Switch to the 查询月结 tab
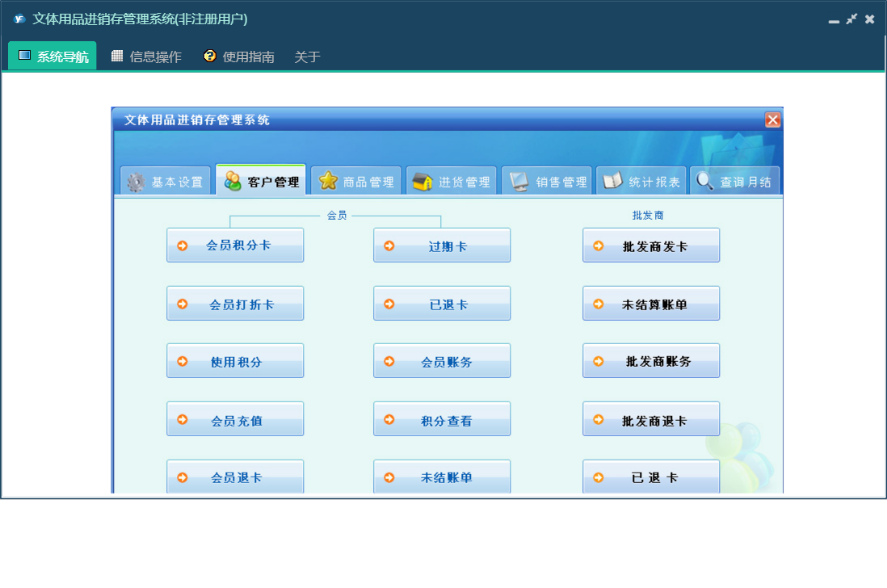887x588 pixels. (735, 181)
